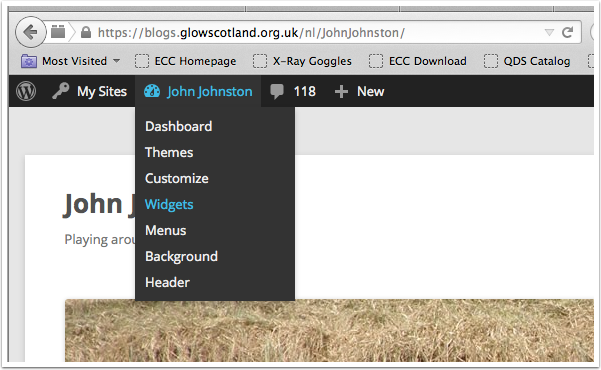This screenshot has width=601, height=370.
Task: Select Widgets from the dropdown menu
Action: [169, 204]
